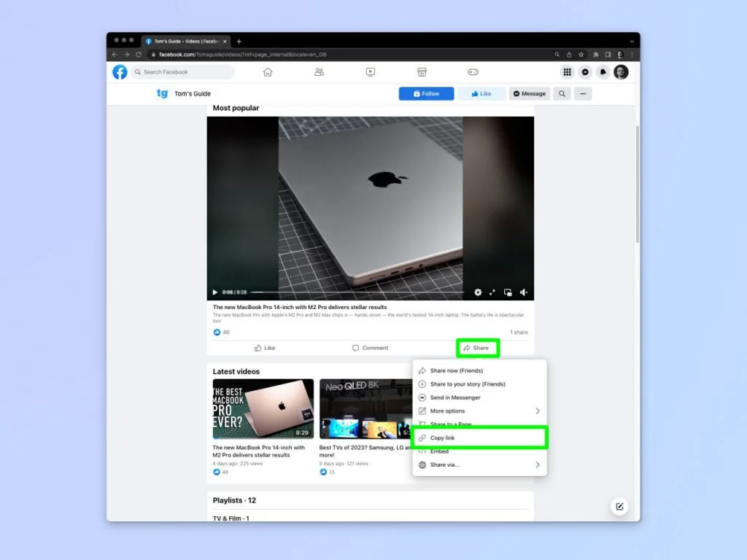Viewport: 747px width, 560px height.
Task: Open the Home feed icon
Action: pyautogui.click(x=268, y=72)
